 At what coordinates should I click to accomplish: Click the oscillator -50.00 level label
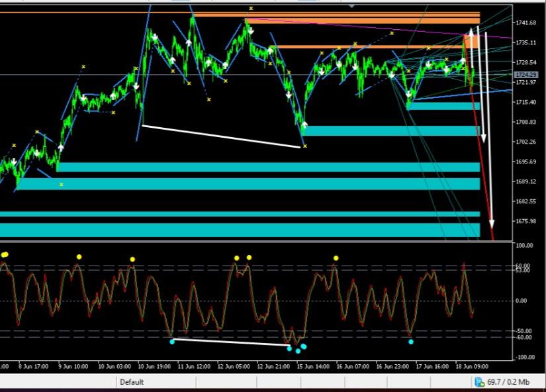(x=523, y=331)
